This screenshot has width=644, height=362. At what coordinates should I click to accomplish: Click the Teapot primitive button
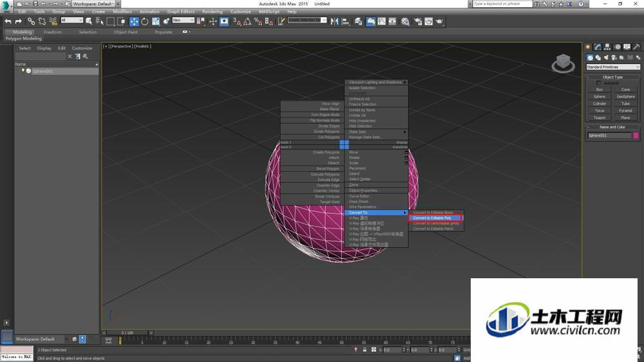pos(600,118)
